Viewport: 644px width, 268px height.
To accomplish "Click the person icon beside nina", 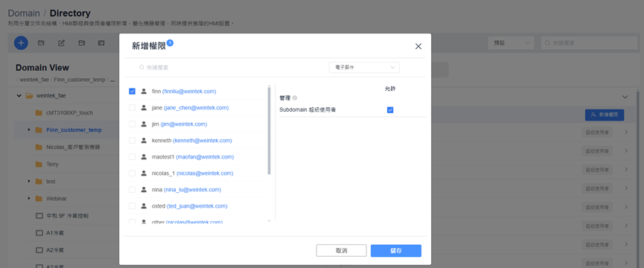I will (144, 190).
